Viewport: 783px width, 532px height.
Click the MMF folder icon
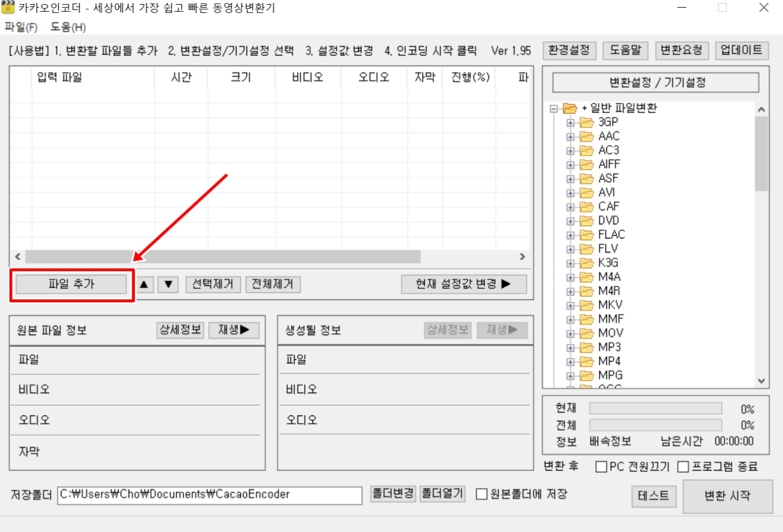[x=586, y=319]
